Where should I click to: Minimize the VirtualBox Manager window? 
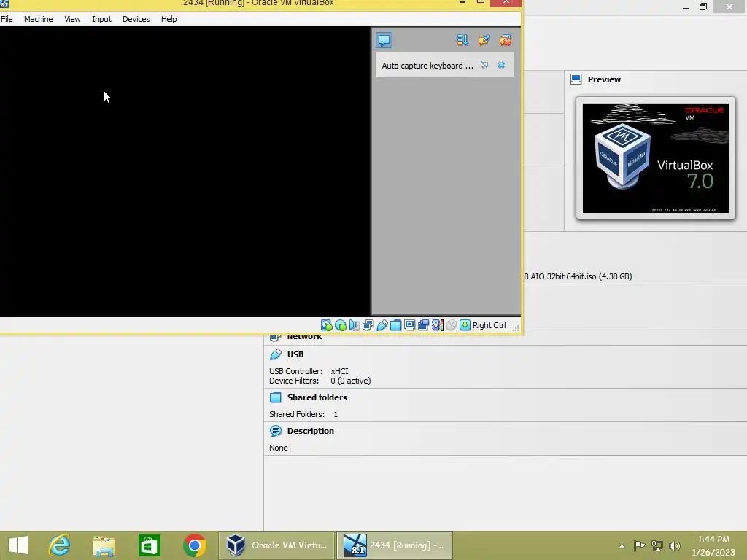[686, 7]
